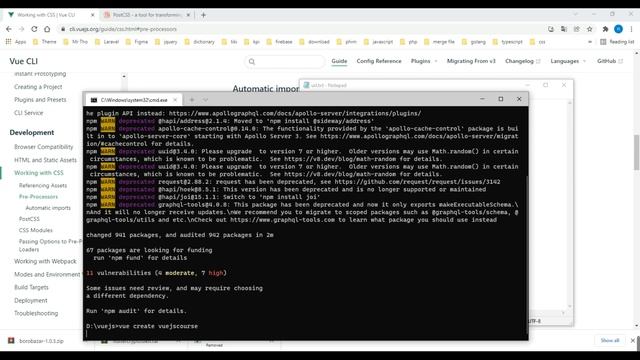Viewport: 640px width, 360px height.
Task: Open HTML and Static Assets in sidebar
Action: coord(45,160)
